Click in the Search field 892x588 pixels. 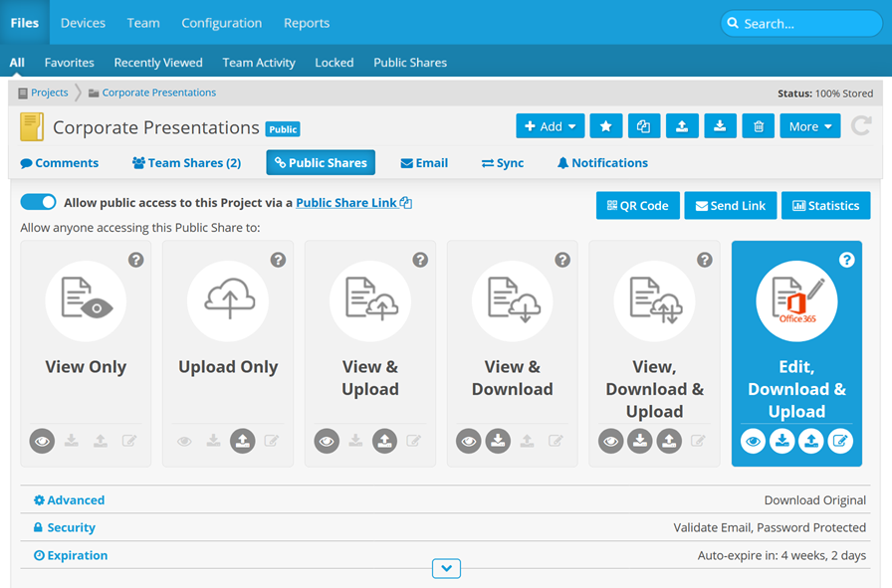point(801,24)
